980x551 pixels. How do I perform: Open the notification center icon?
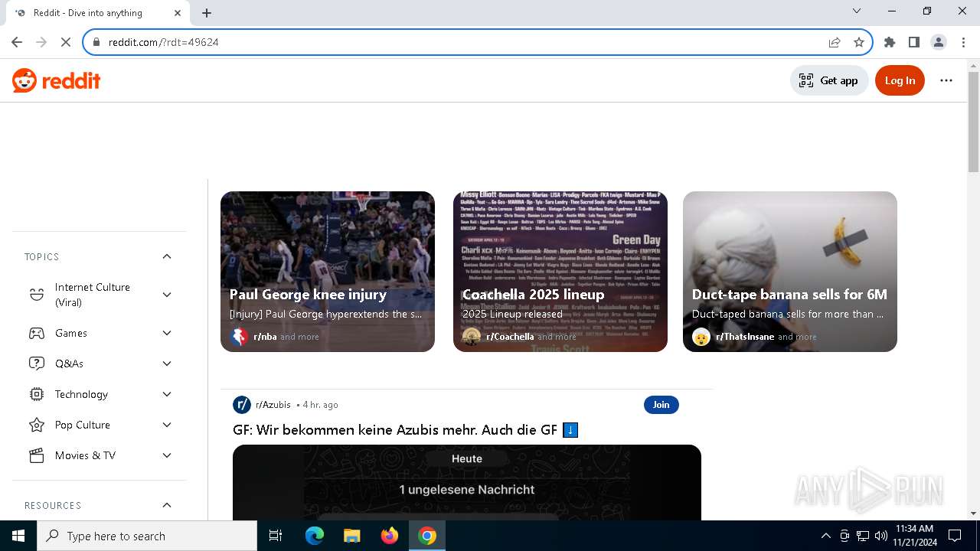955,536
